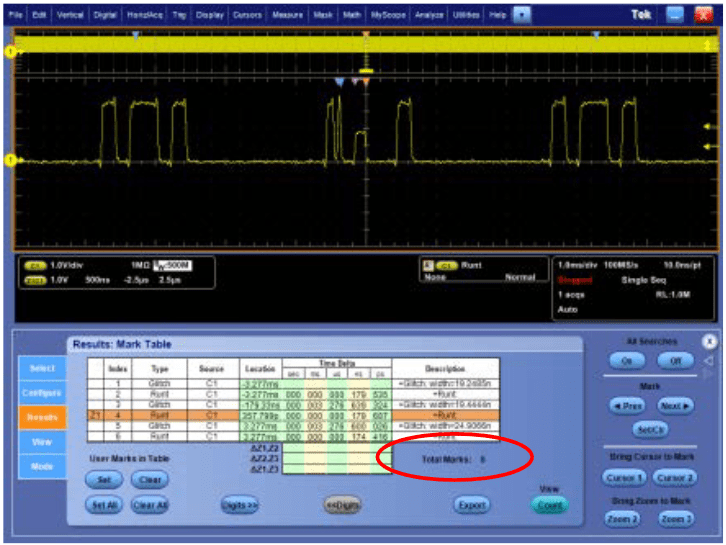Screen dimensions: 726x545
Task: Open dropdown arrow next to Help menu
Action: pos(521,16)
